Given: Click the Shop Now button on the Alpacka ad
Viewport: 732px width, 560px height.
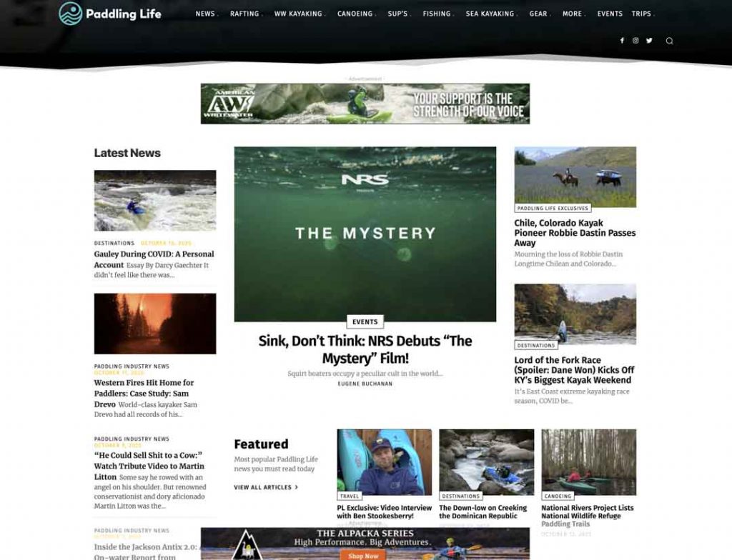Looking at the screenshot, I should click(x=363, y=555).
